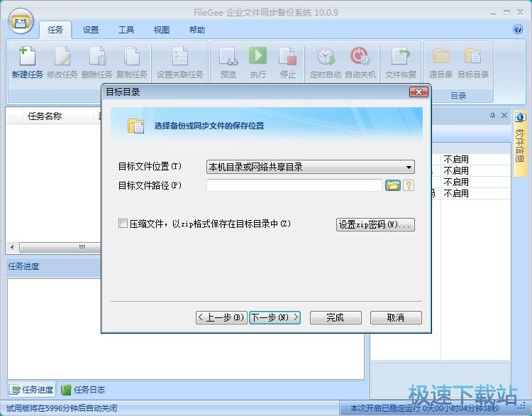The width and height of the screenshot is (532, 416).
Task: Click the 取消 cancel button
Action: tap(396, 317)
